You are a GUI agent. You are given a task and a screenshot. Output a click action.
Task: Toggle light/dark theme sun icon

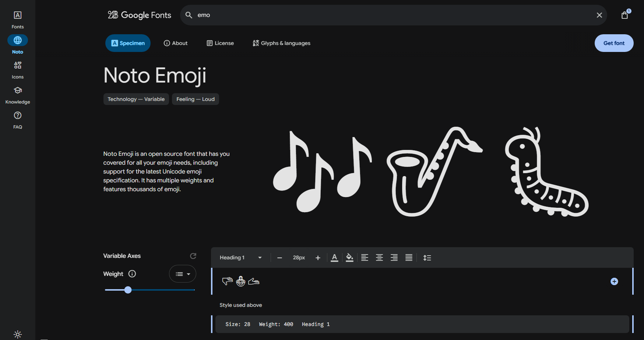[x=18, y=334]
